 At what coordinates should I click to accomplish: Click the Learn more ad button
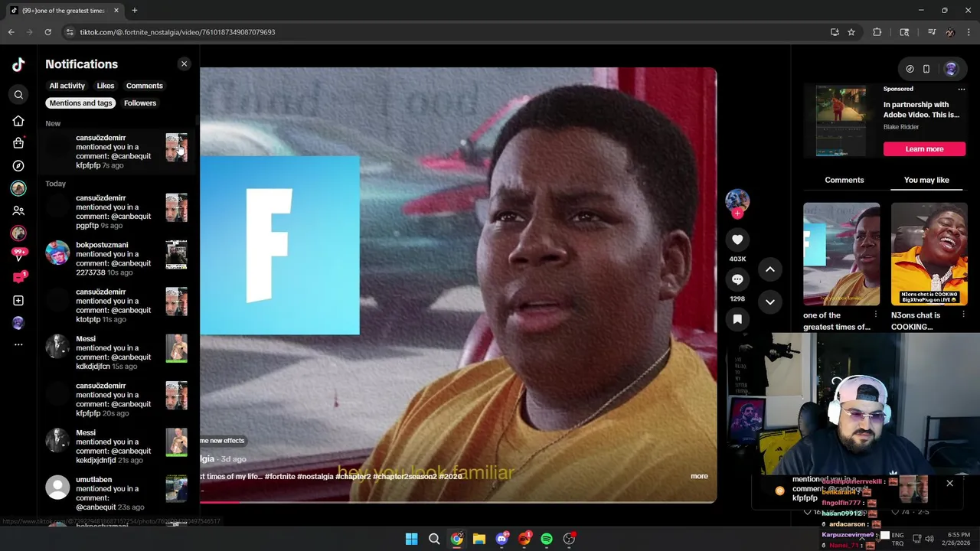pyautogui.click(x=924, y=149)
